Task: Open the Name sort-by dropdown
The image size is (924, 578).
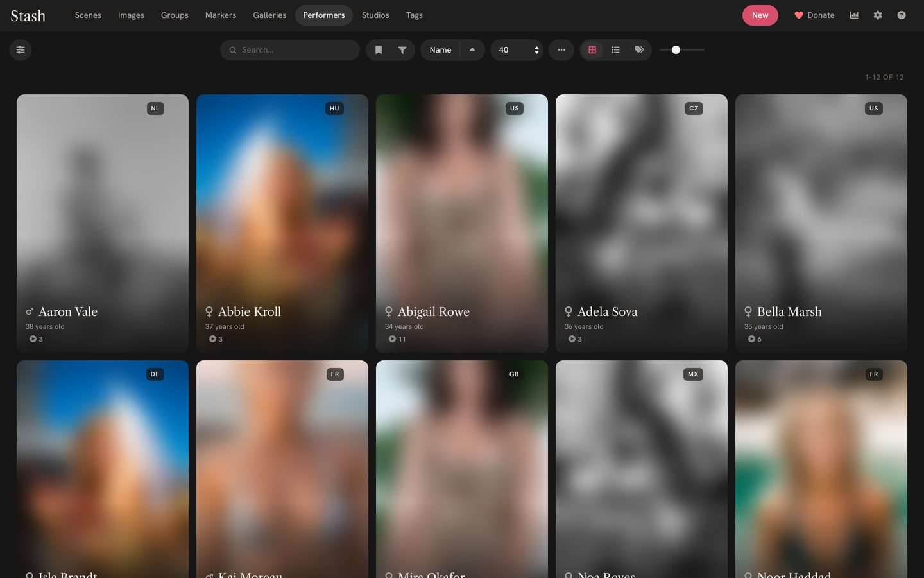Action: coord(440,50)
